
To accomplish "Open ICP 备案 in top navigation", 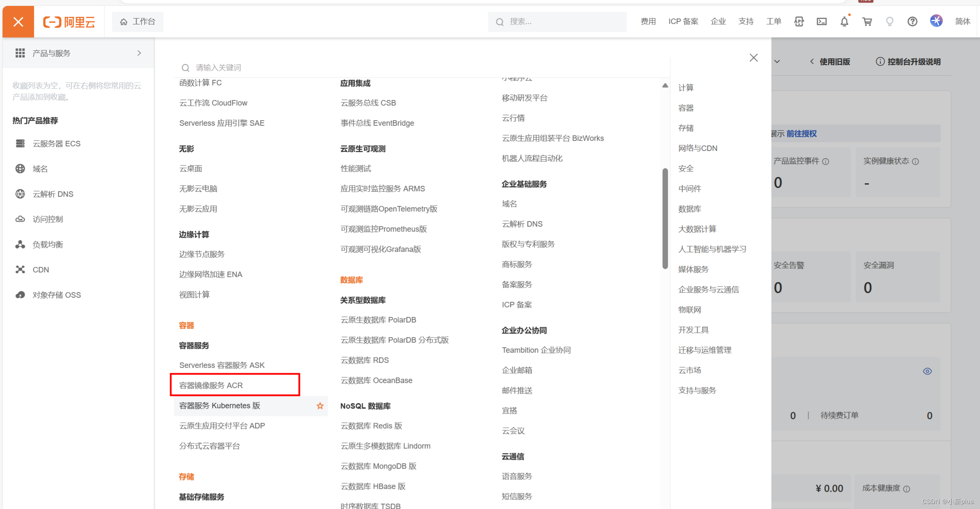I will (683, 21).
